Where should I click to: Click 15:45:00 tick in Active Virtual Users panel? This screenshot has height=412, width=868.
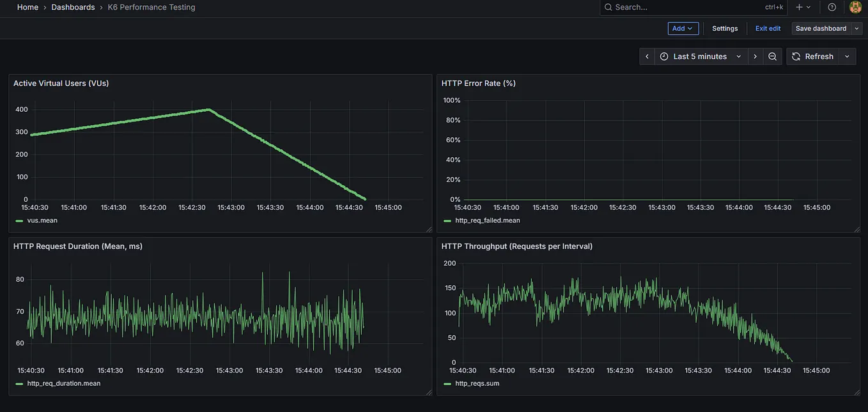pos(388,208)
